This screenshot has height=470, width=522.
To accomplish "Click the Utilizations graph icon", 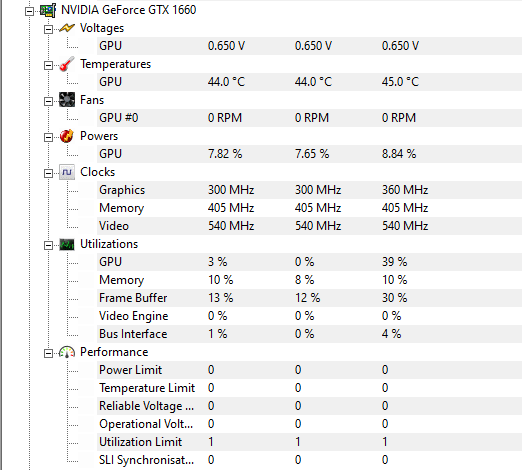I will (x=67, y=244).
